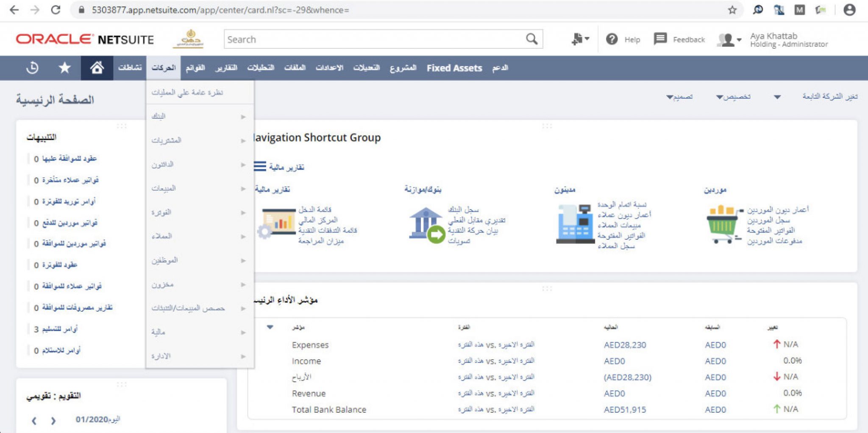
Task: Click the cash register icon under مدينون
Action: (x=576, y=223)
